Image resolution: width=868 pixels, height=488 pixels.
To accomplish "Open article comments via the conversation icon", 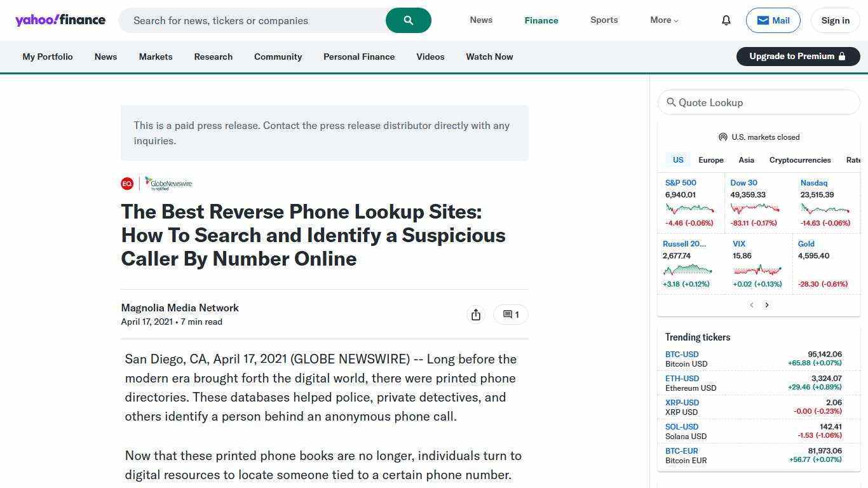I will [x=510, y=314].
